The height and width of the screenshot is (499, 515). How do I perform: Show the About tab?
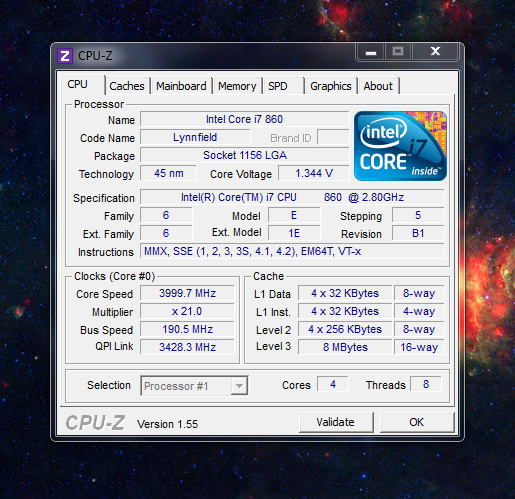click(378, 86)
